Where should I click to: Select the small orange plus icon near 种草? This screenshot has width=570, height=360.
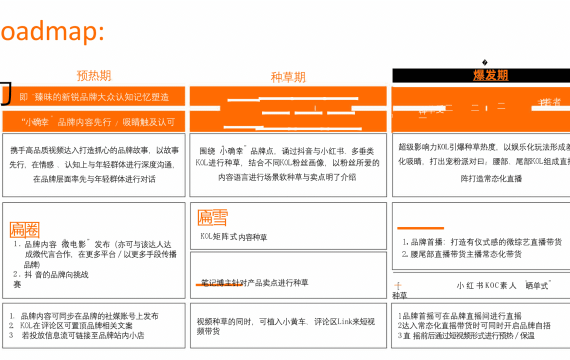coord(398,285)
